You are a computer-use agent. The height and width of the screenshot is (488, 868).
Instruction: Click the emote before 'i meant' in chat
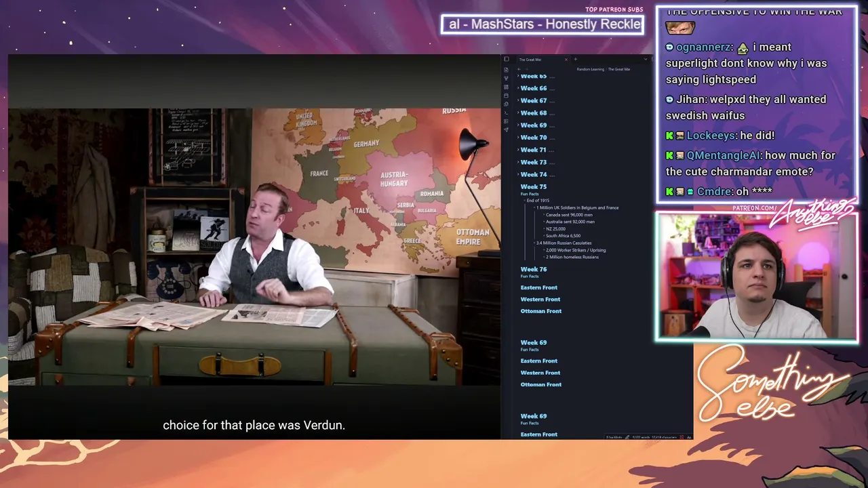(743, 48)
